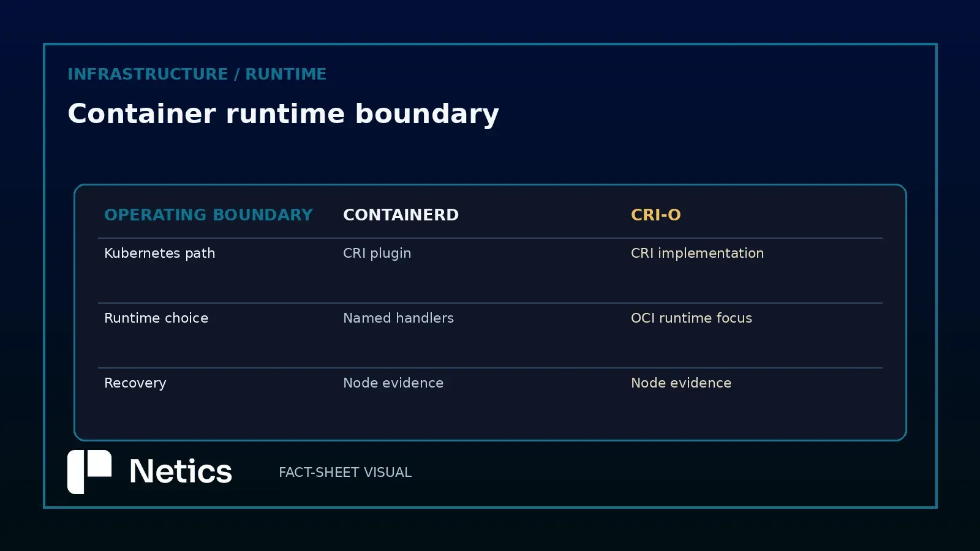Viewport: 980px width, 551px height.
Task: Click the CRI plugin cell
Action: pos(377,253)
